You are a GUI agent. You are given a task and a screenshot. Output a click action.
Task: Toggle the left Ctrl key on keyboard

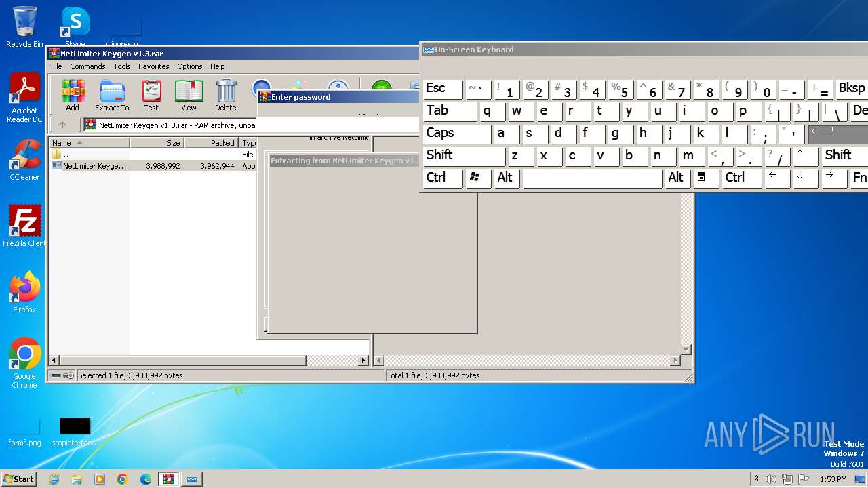click(x=443, y=178)
